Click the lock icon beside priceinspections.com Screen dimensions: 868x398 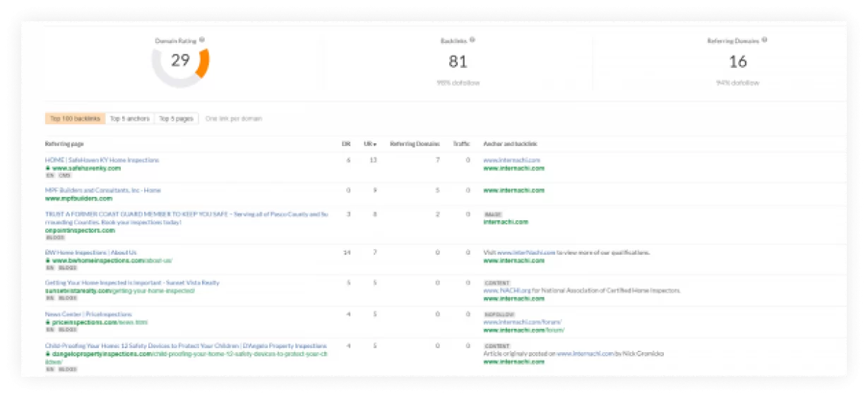[x=48, y=322]
